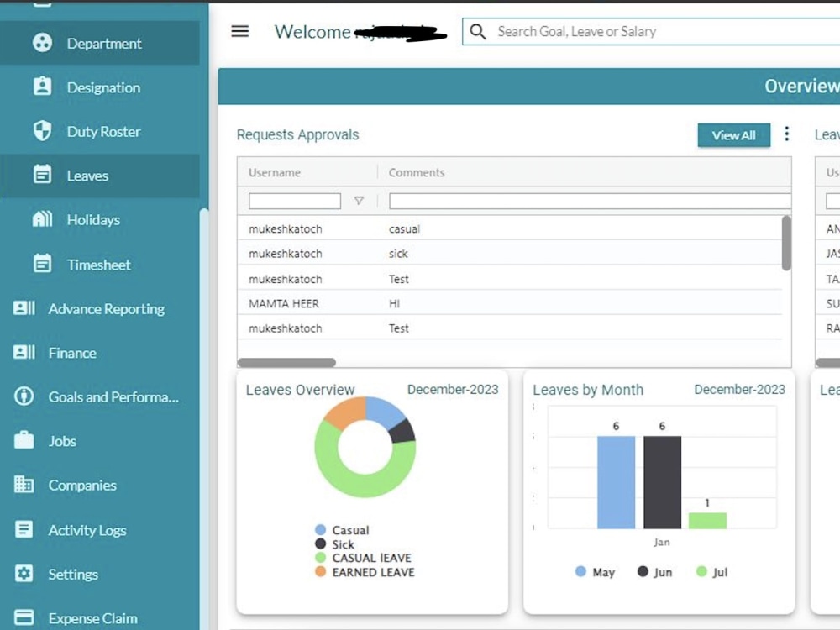
Task: Click the requests table vertical scrollbar
Action: pyautogui.click(x=786, y=243)
